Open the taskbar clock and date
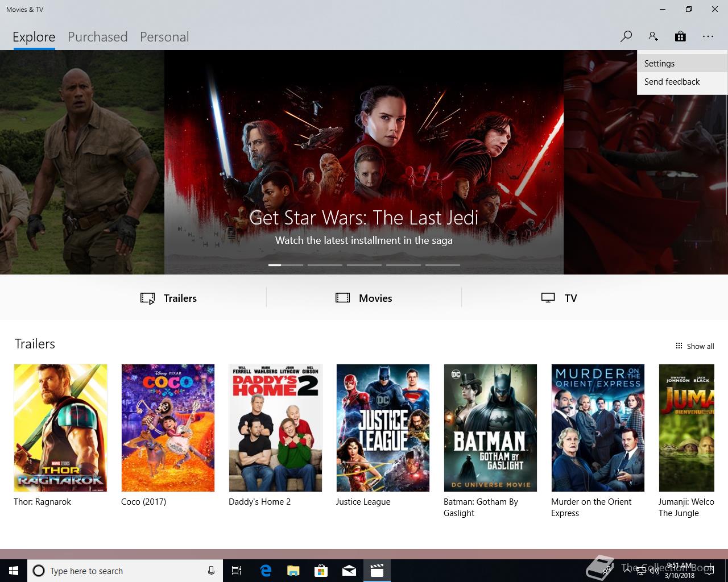The height and width of the screenshot is (582, 728). point(680,571)
